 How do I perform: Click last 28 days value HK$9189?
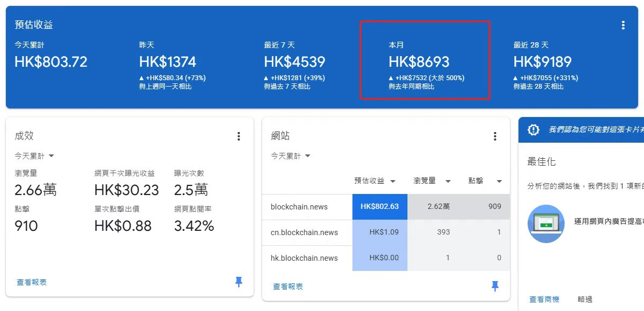click(543, 62)
